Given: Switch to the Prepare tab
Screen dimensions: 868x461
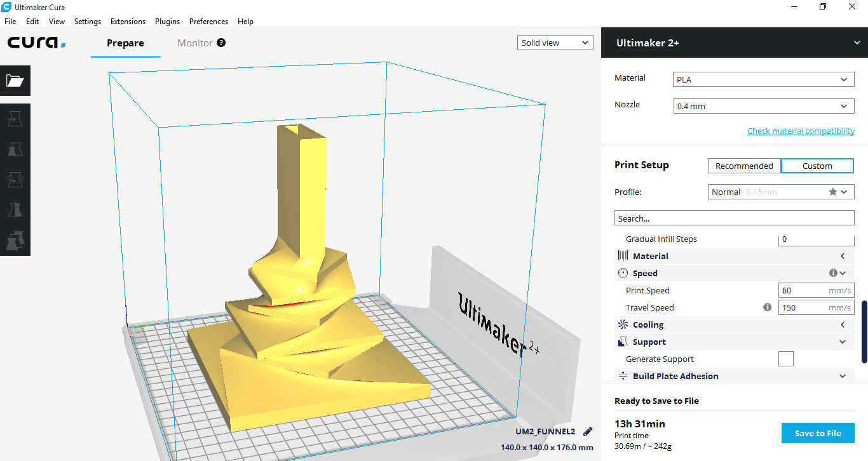Looking at the screenshot, I should (x=125, y=43).
